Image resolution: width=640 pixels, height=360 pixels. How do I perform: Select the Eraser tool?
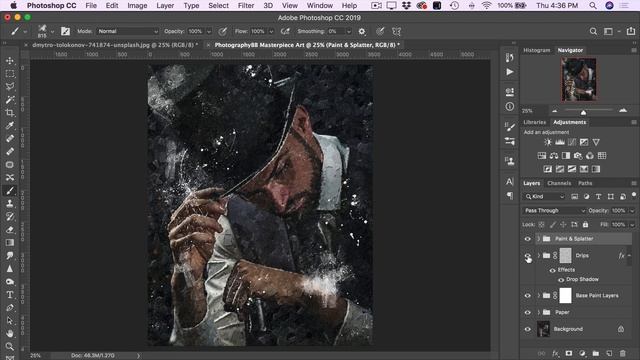tap(10, 230)
